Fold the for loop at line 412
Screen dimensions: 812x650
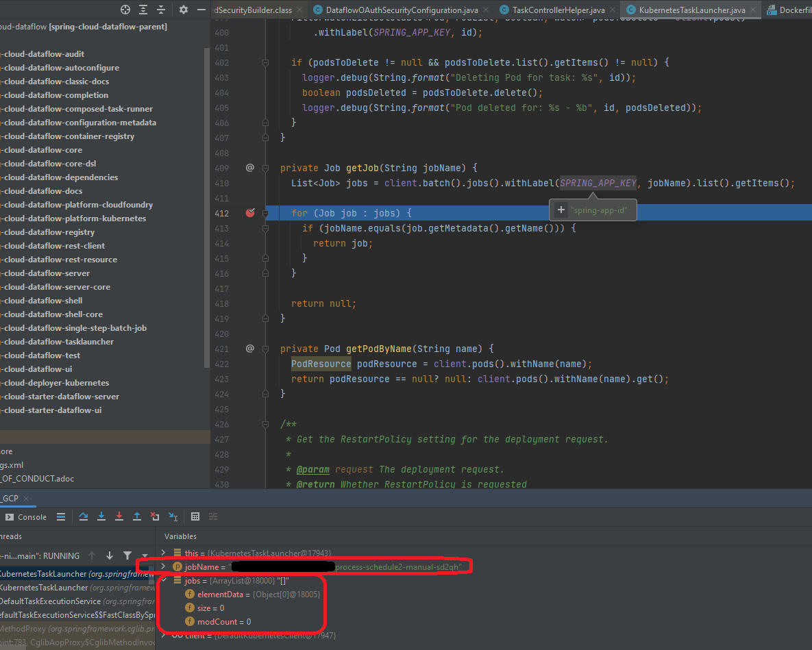pyautogui.click(x=265, y=213)
